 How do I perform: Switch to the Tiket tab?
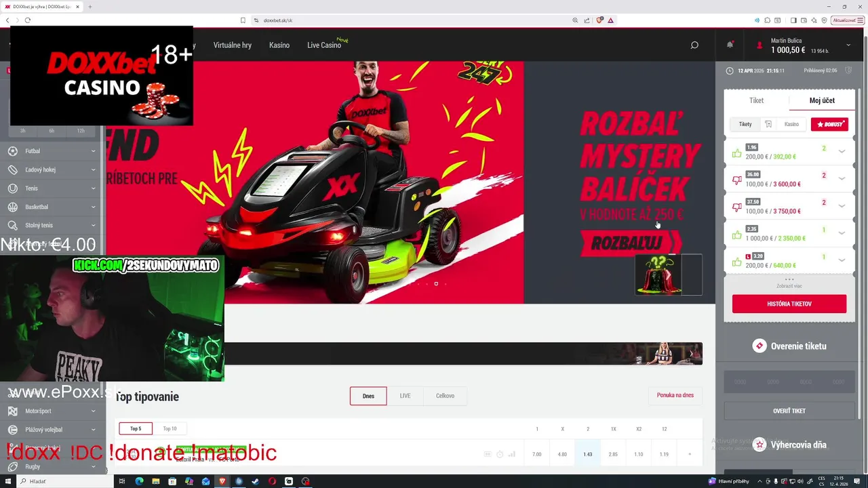pyautogui.click(x=756, y=100)
